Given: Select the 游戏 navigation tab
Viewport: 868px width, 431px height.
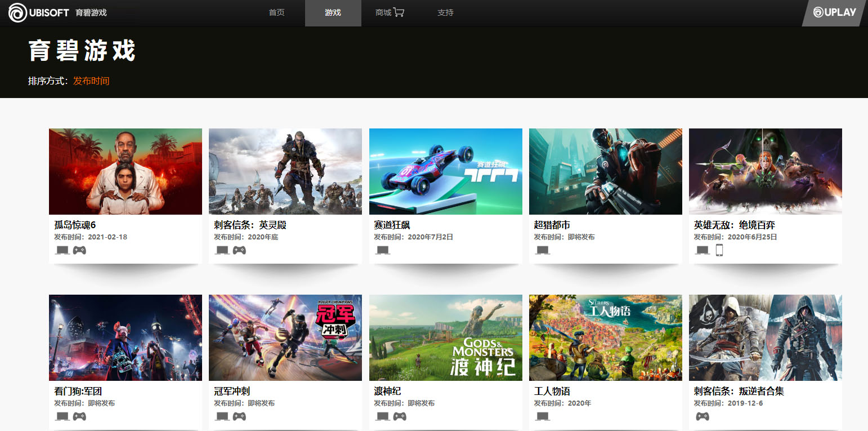Looking at the screenshot, I should 333,12.
